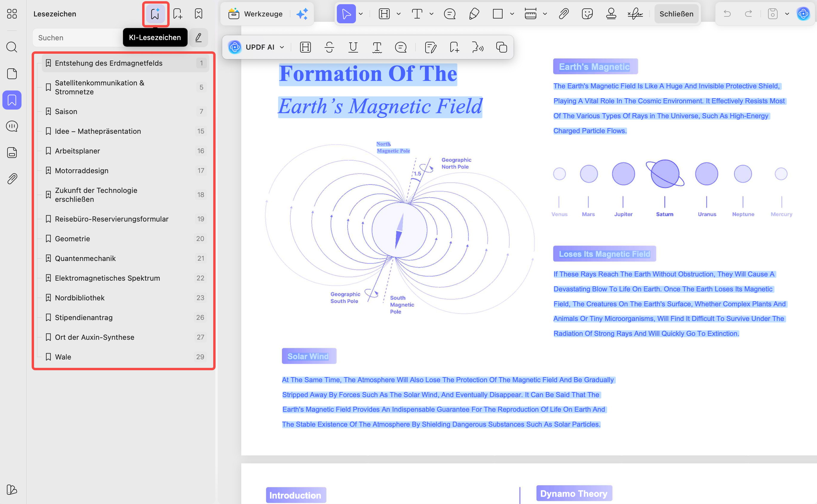Click the stamp tool icon

click(x=611, y=14)
